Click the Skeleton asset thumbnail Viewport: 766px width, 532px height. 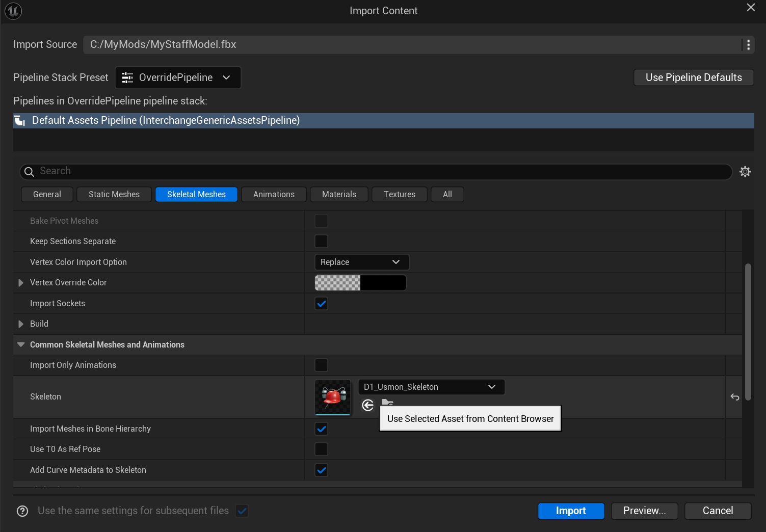[333, 397]
